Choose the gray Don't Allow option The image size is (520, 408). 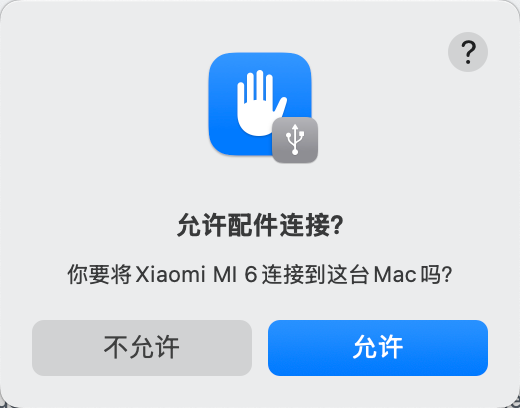142,348
